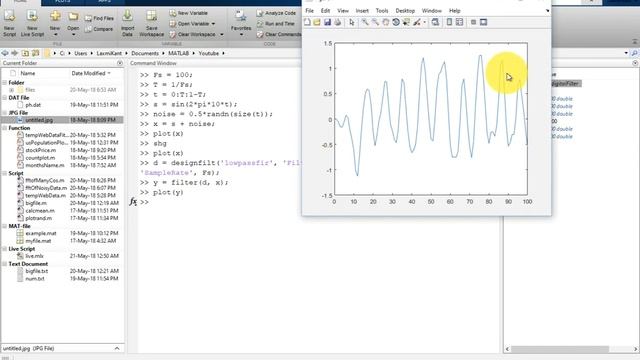Collapse the Script group
The width and height of the screenshot is (640, 360).
[4, 173]
